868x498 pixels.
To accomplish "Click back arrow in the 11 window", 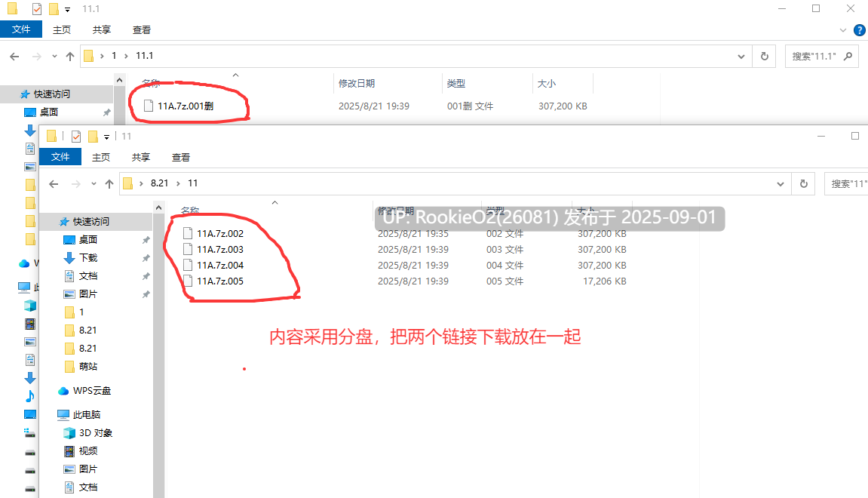I will click(54, 184).
